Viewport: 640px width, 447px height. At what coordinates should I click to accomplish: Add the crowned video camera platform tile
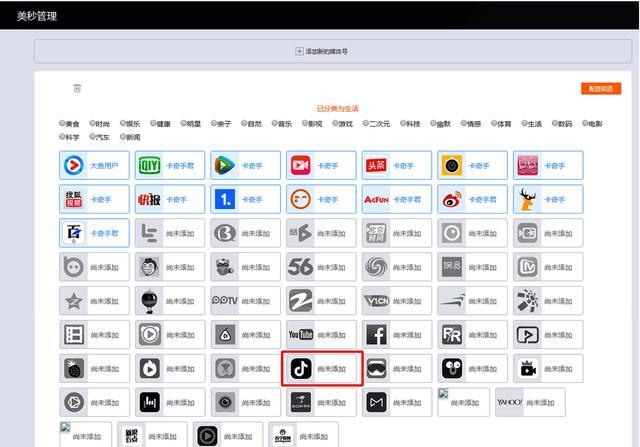tap(548, 369)
